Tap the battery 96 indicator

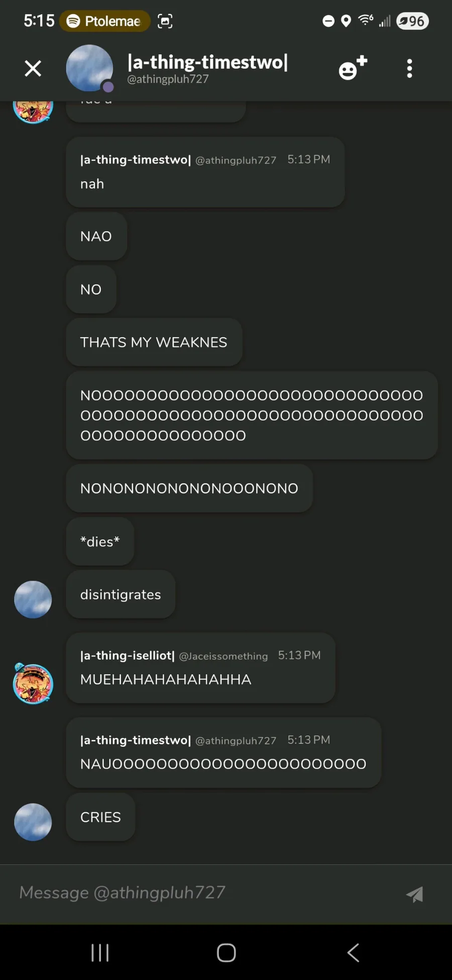tap(412, 21)
